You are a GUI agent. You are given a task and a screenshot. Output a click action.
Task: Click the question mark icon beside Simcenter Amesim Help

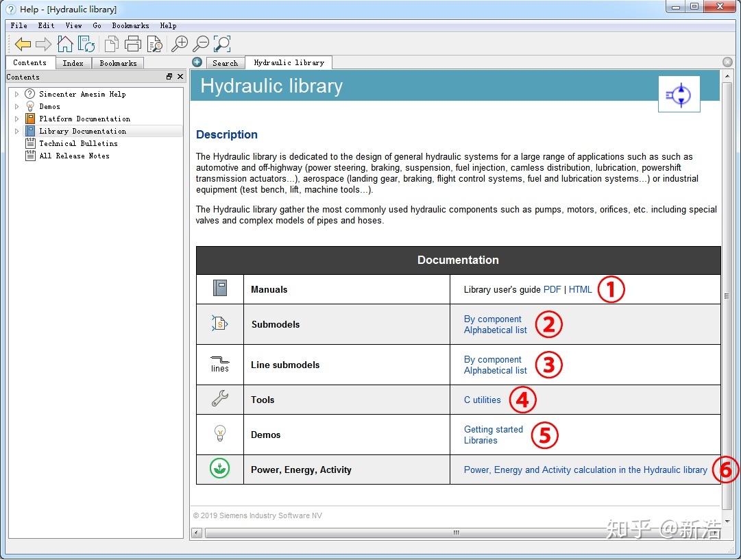[x=29, y=94]
